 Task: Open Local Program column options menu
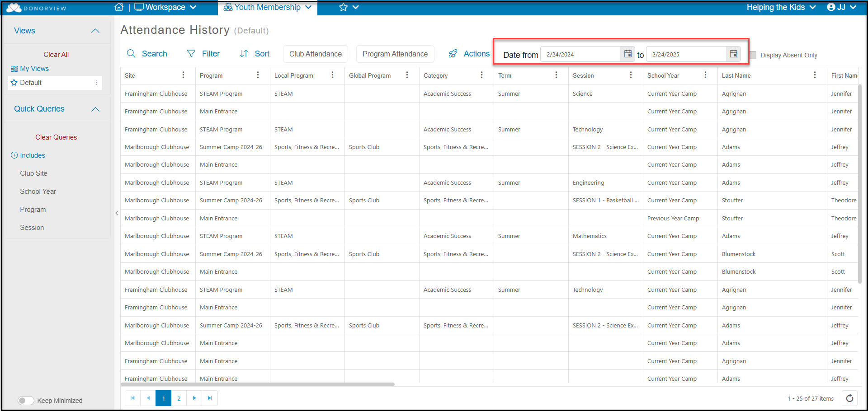pos(332,75)
